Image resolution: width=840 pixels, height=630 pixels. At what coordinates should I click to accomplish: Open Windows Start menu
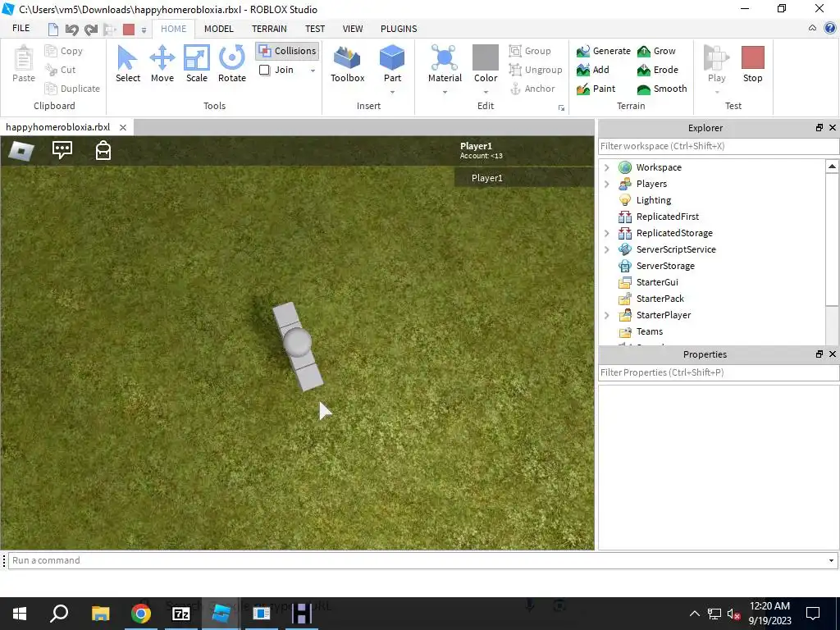(20, 614)
